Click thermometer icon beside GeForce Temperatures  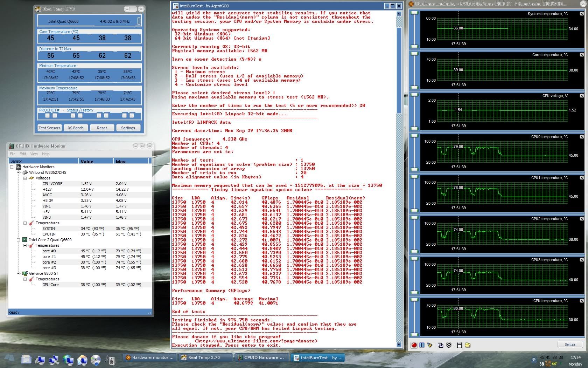31,279
